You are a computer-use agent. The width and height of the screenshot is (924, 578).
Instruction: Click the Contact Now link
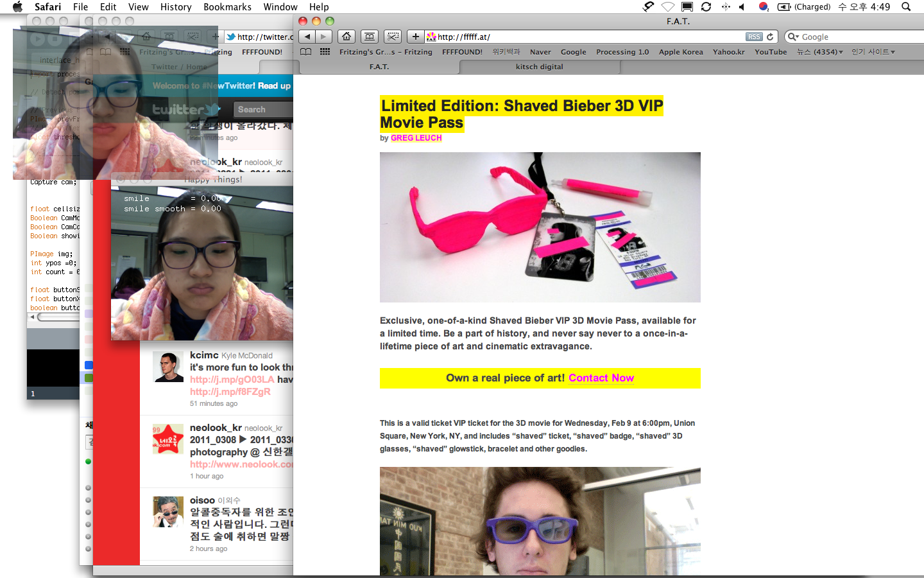tap(601, 378)
